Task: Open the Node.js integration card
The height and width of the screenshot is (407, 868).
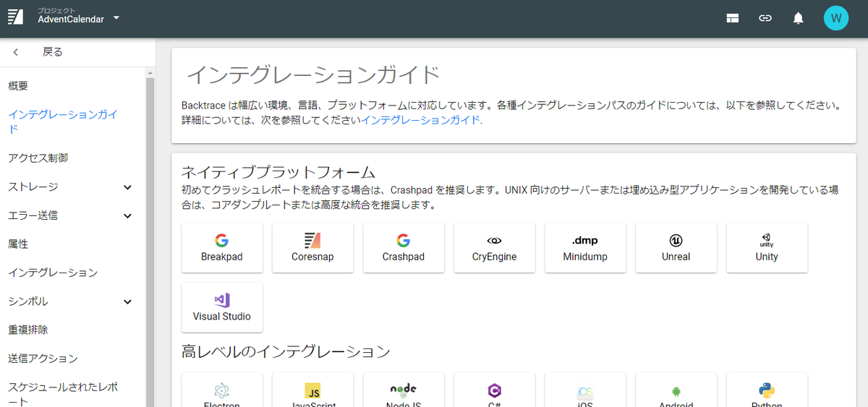Action: point(404,390)
